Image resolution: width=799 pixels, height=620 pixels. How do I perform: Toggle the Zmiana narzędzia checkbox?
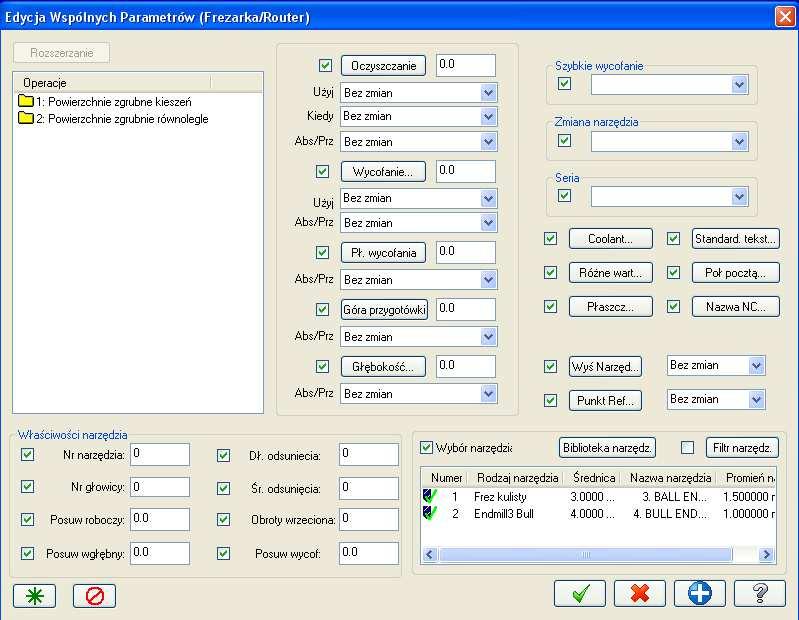pos(564,140)
